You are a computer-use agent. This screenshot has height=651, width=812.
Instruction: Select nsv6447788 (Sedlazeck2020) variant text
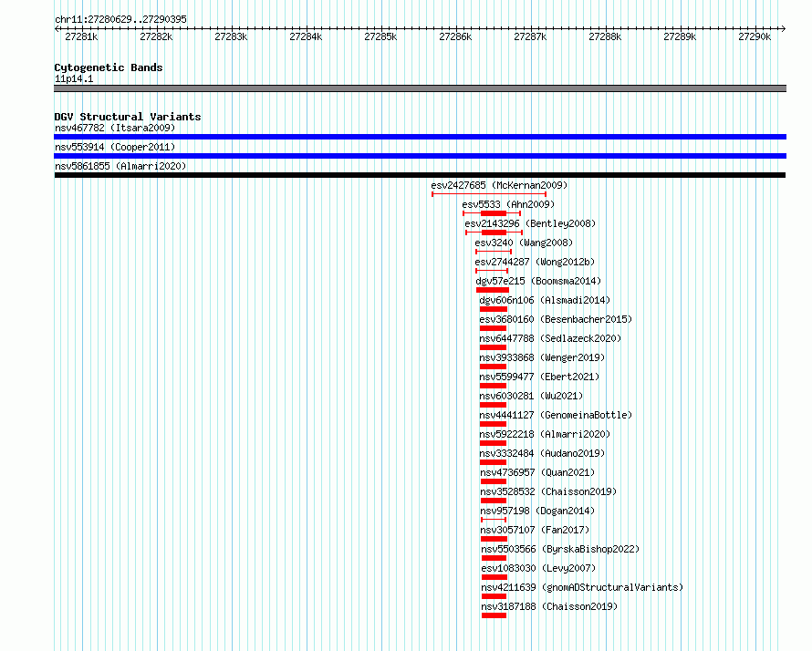[x=550, y=338]
